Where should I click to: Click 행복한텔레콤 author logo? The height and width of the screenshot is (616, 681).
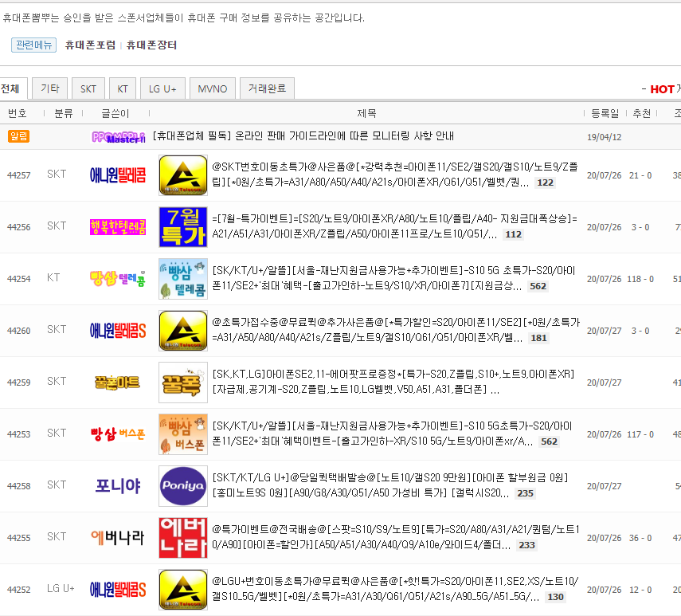[x=118, y=227]
